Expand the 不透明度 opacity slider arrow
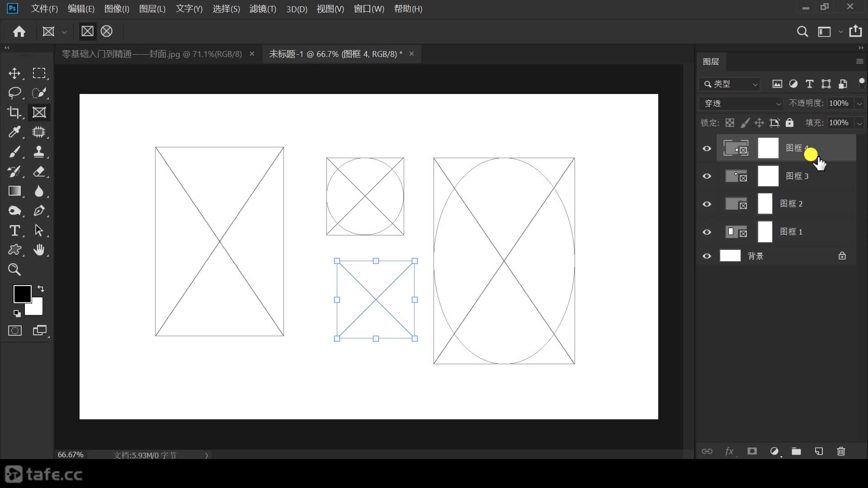868x488 pixels. 859,103
